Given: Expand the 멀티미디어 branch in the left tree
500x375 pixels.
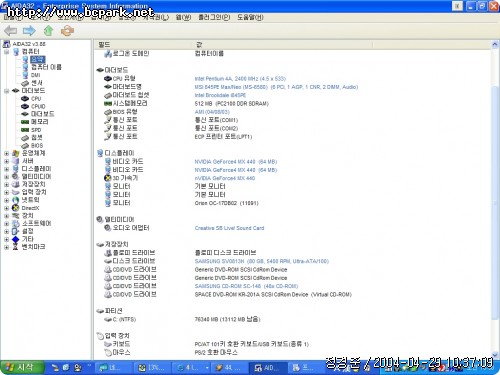Looking at the screenshot, I should click(6, 177).
